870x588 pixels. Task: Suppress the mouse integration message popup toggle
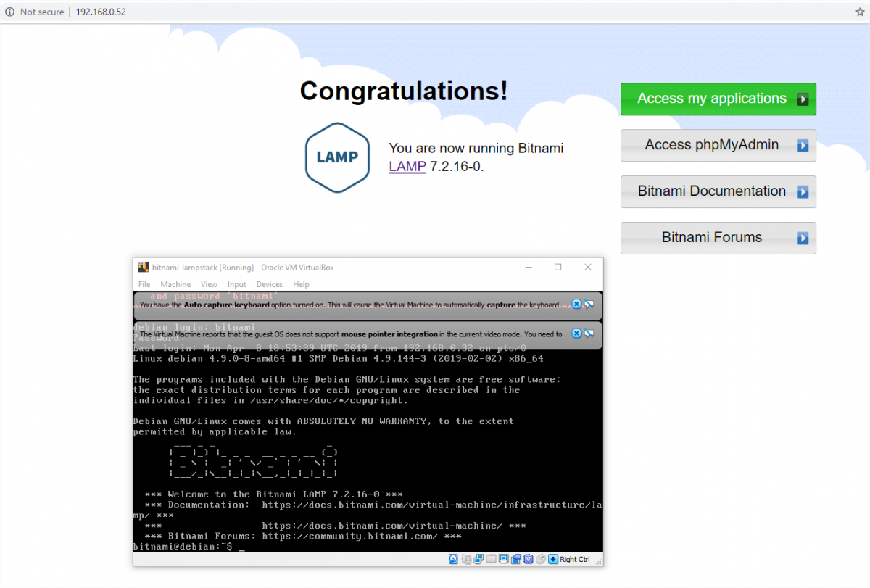588,333
